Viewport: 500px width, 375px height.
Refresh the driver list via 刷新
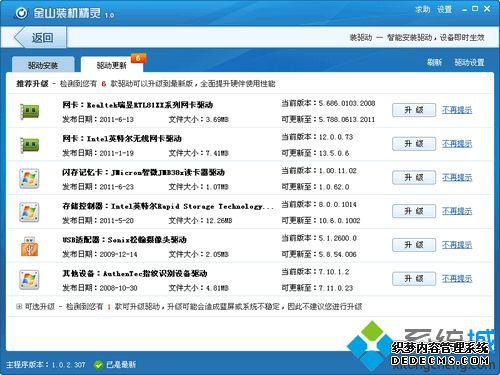(434, 62)
